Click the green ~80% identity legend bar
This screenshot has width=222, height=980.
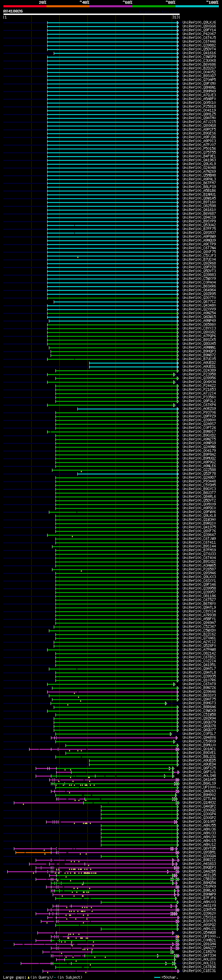click(x=154, y=6)
